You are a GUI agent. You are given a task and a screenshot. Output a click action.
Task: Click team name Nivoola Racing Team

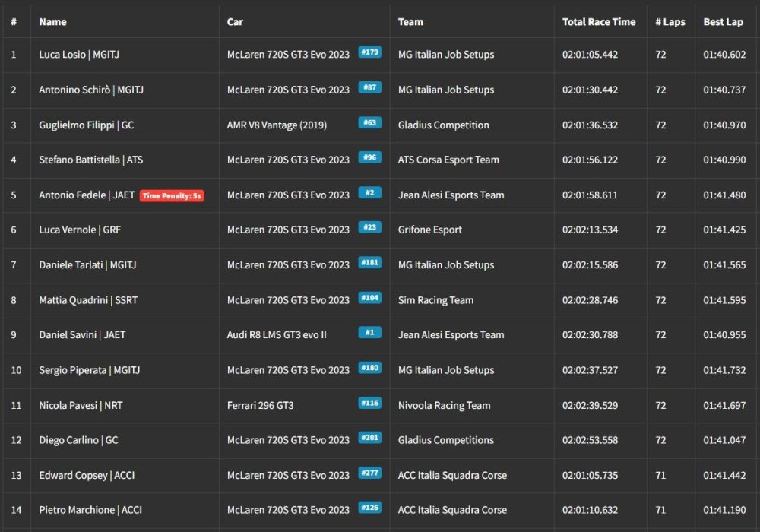tap(444, 406)
